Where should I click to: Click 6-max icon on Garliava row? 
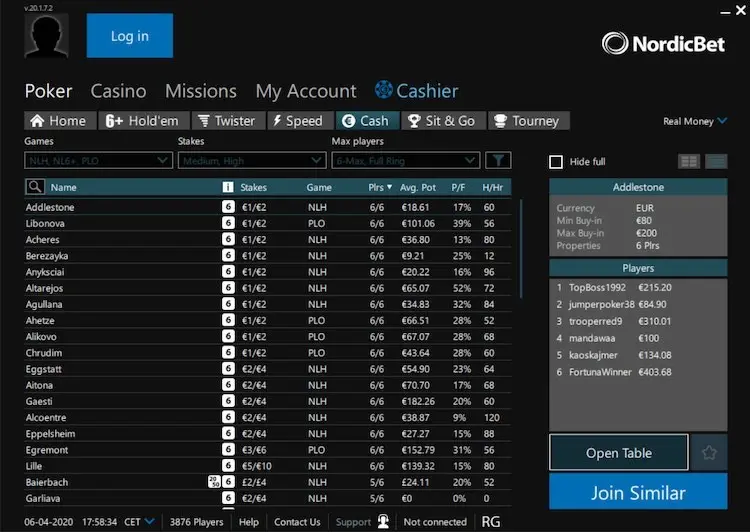tap(228, 498)
